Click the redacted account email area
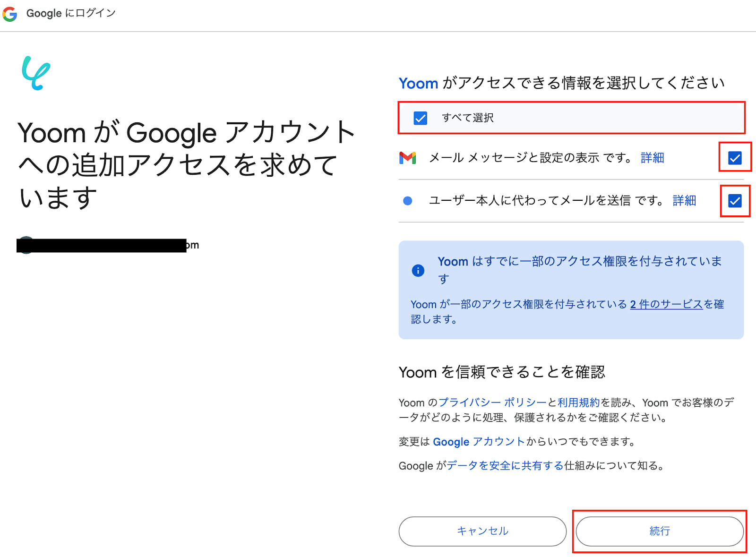 point(104,245)
